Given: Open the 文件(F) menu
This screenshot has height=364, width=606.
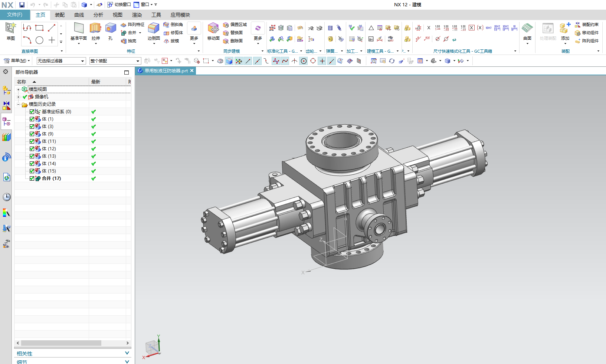Looking at the screenshot, I should [15, 14].
